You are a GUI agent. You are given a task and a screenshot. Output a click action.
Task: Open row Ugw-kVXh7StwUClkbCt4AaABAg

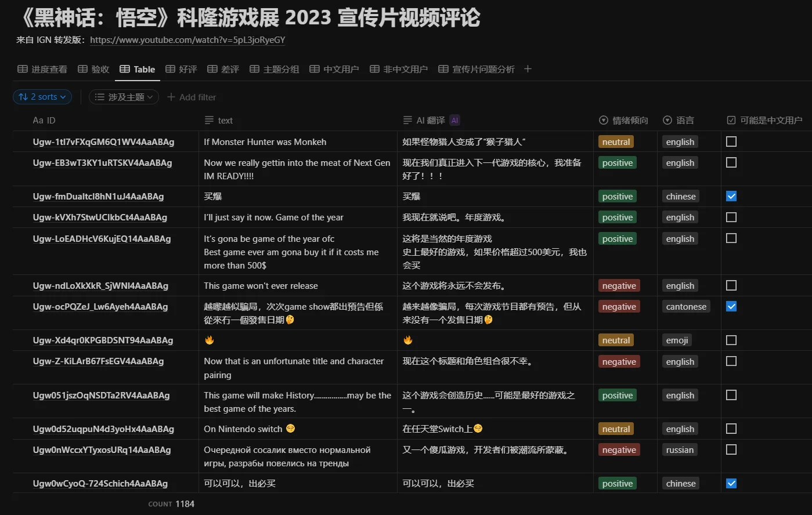[100, 217]
